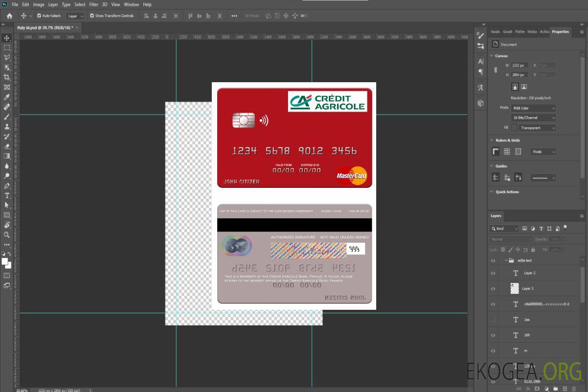
Task: Click the create new layer icon
Action: (565, 389)
